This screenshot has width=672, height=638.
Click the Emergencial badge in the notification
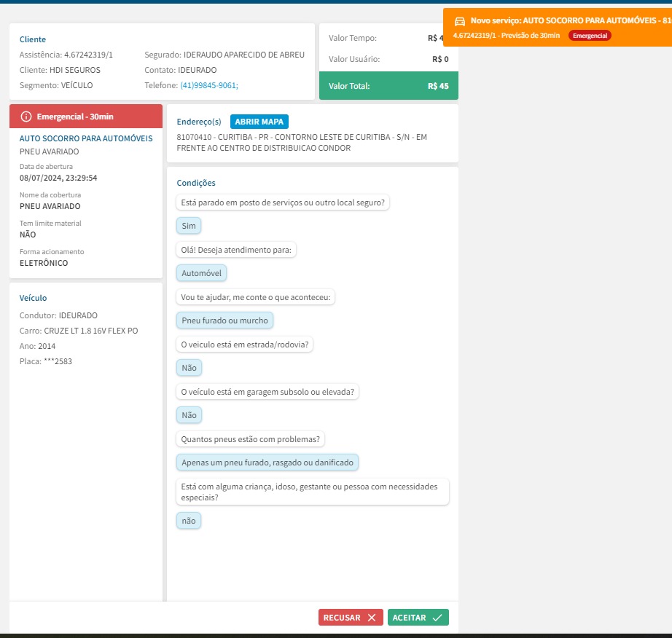pos(590,36)
